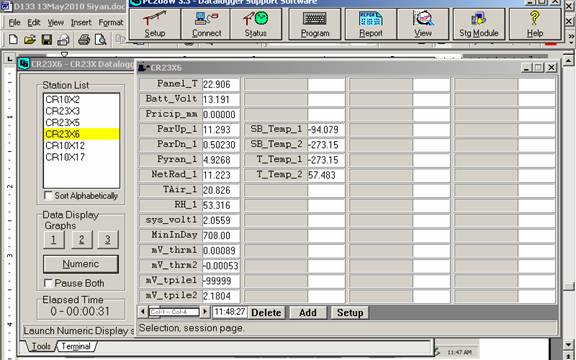Click the TAir_1 value 20.826
The image size is (576, 360).
click(x=221, y=190)
